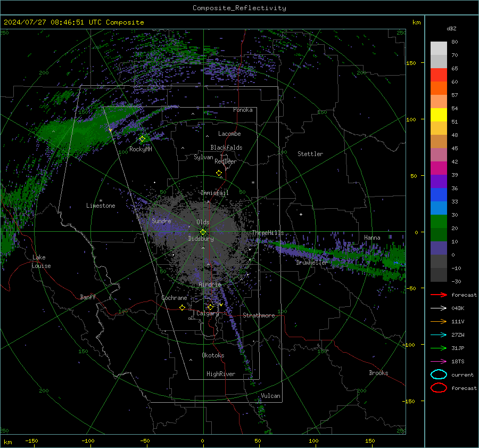
Task: Click the yellow diamond marker near RockyMH
Action: point(142,139)
